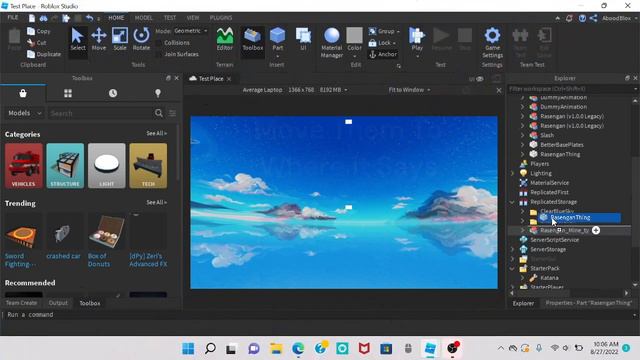640x360 pixels.
Task: Select the HOME ribbon tab
Action: 116,18
